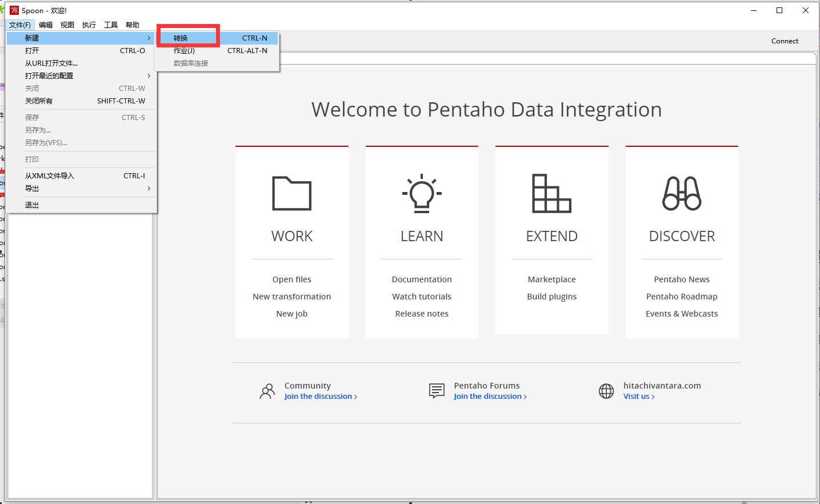Open Events & Webcasts link
This screenshot has width=820, height=504.
click(682, 314)
